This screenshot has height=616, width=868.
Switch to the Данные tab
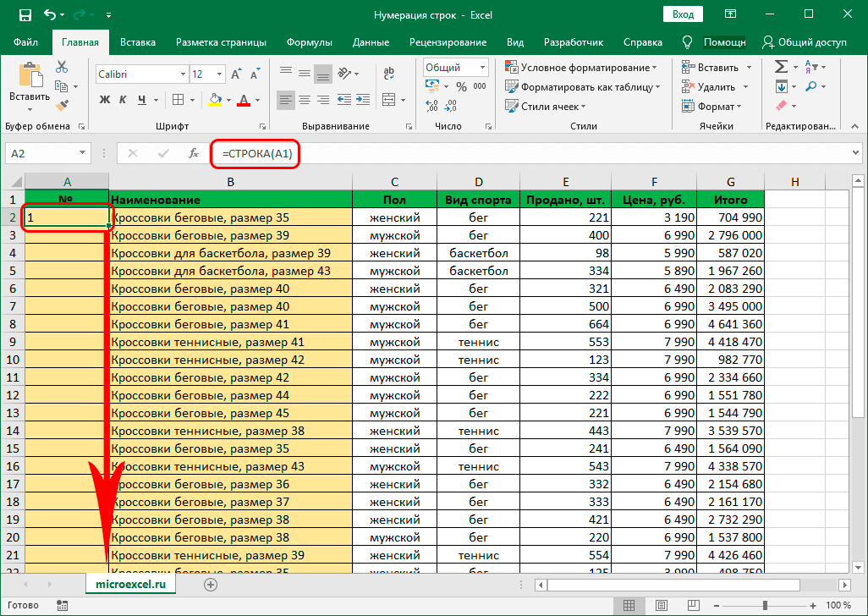(x=371, y=42)
